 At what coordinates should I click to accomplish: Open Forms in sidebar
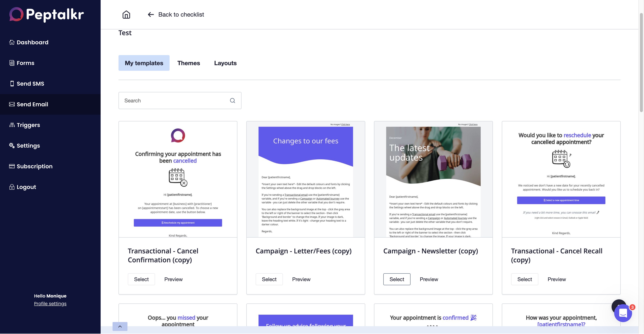point(25,63)
